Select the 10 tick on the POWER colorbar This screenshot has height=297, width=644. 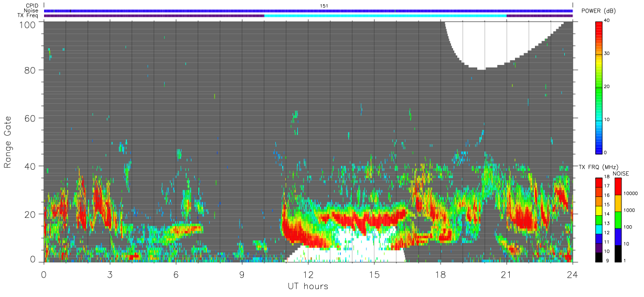[608, 119]
